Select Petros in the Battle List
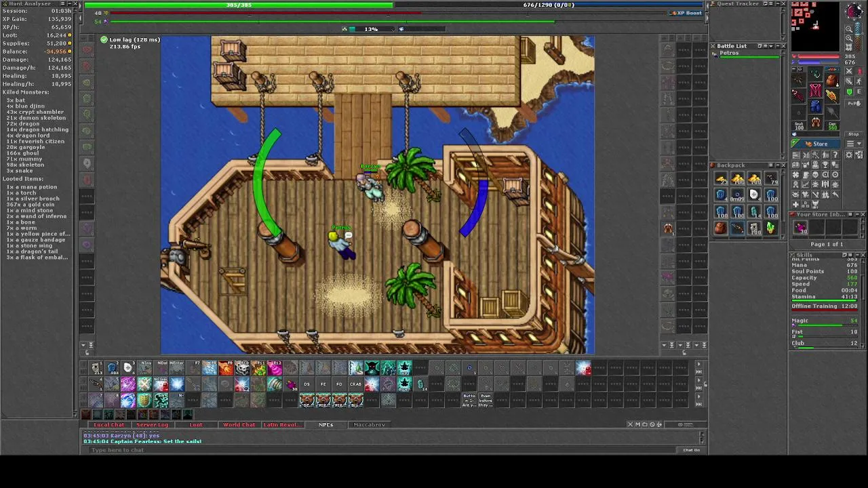Screen dimensions: 868x488 coord(746,54)
